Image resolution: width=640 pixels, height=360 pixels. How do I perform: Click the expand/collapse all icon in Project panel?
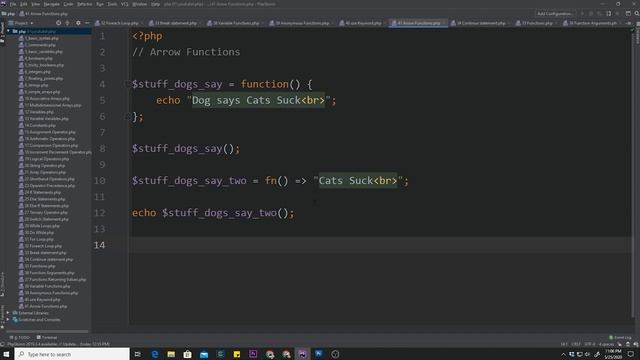point(67,23)
